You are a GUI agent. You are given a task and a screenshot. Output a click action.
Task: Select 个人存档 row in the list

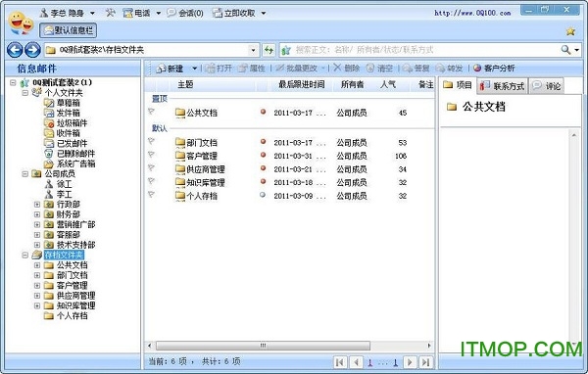[x=289, y=196]
